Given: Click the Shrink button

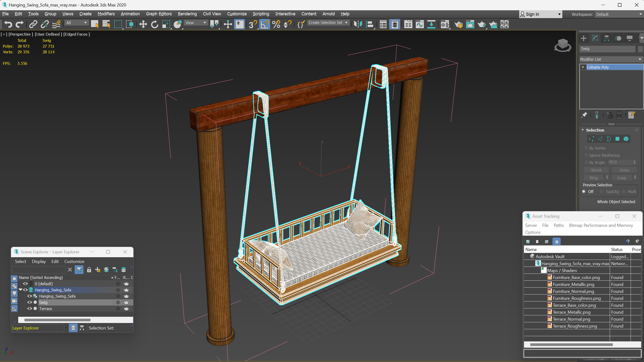Looking at the screenshot, I should pos(596,170).
